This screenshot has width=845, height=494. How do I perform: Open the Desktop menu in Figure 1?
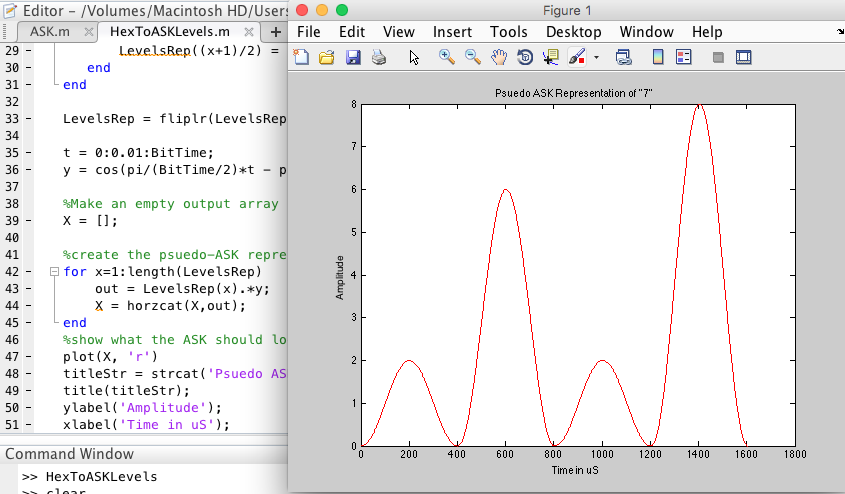pyautogui.click(x=573, y=32)
